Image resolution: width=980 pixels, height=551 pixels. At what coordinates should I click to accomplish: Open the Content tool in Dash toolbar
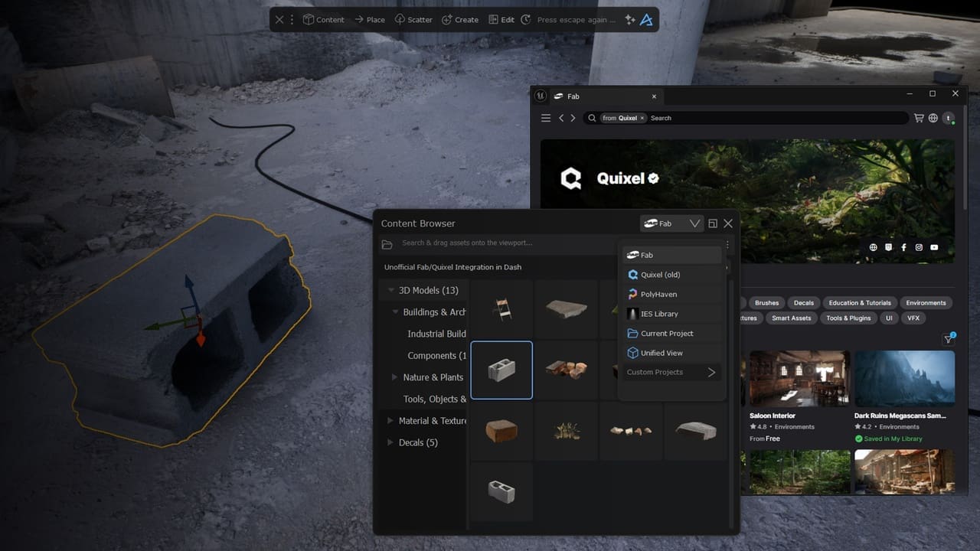click(323, 20)
